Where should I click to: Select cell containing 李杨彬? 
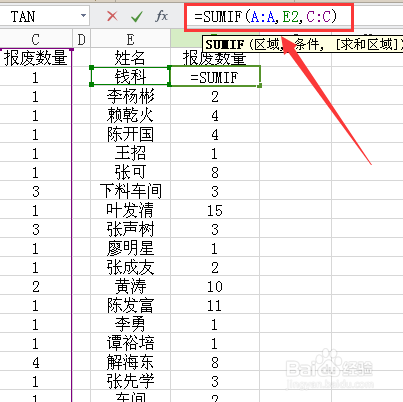[130, 96]
